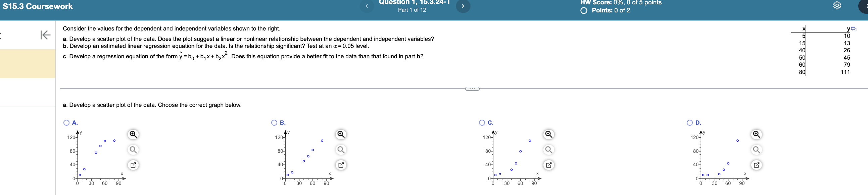
Task: Zoom in on graph B
Action: (341, 134)
